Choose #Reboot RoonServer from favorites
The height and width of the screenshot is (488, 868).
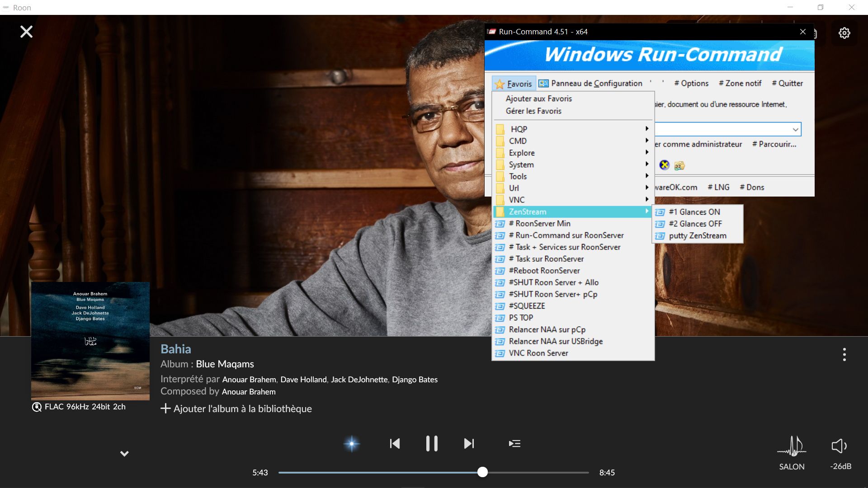tap(544, 271)
